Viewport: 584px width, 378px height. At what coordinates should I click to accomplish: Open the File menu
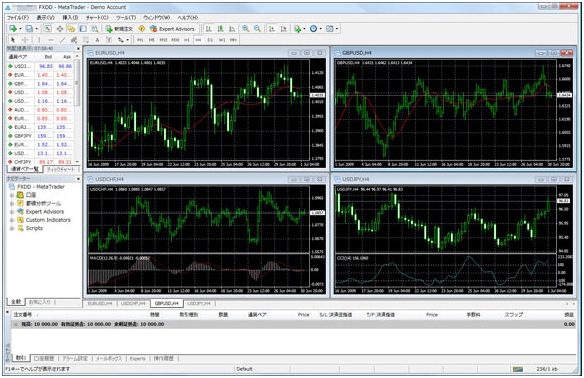(x=18, y=18)
